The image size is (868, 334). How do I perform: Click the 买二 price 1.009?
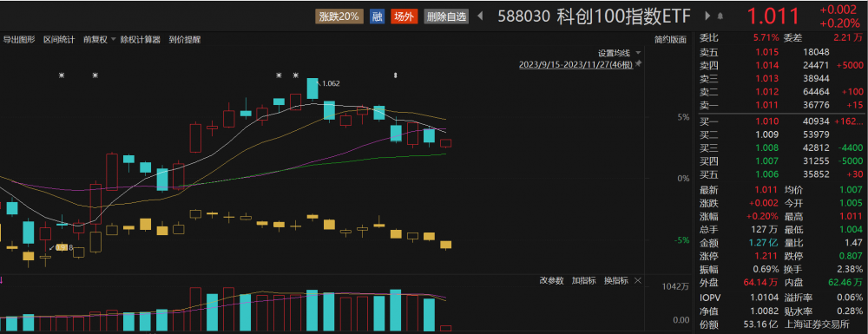point(767,134)
